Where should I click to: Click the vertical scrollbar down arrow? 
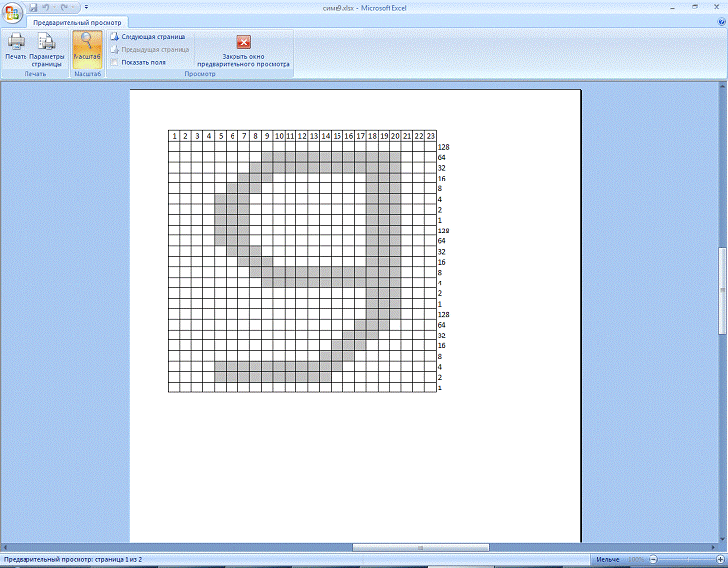click(x=723, y=536)
